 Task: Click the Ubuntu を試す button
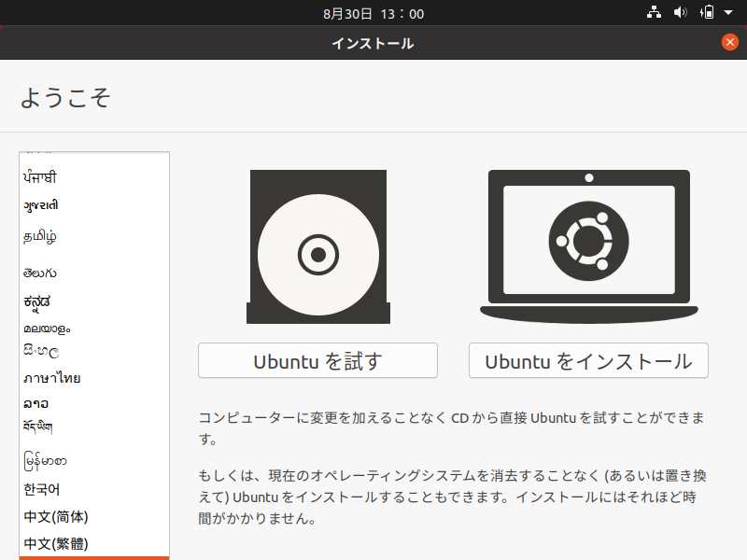[x=317, y=360]
